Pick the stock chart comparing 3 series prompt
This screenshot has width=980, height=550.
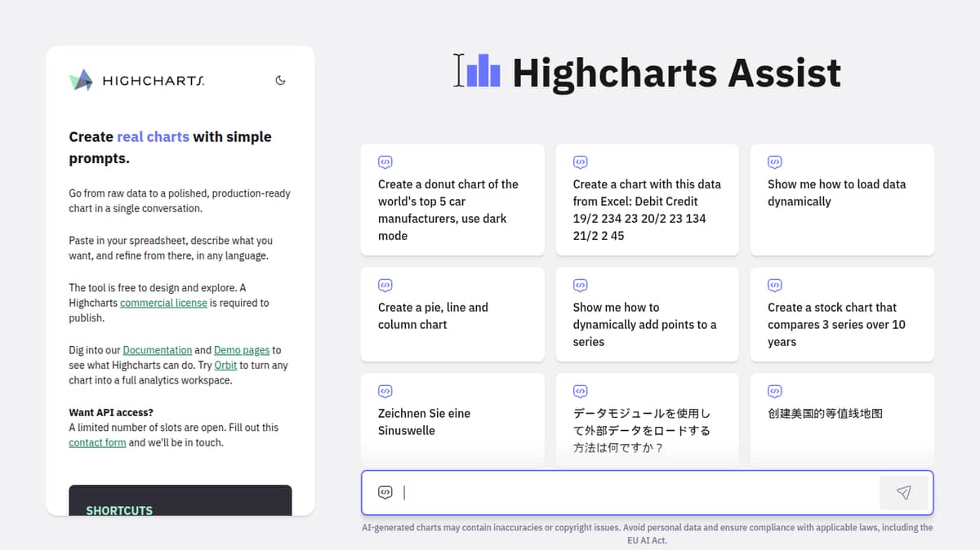pos(842,314)
